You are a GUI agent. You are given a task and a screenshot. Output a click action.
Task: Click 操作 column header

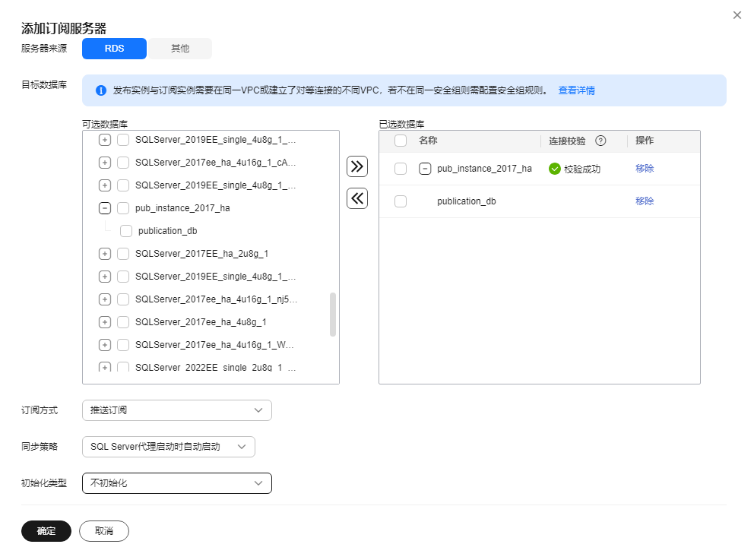[x=645, y=141]
